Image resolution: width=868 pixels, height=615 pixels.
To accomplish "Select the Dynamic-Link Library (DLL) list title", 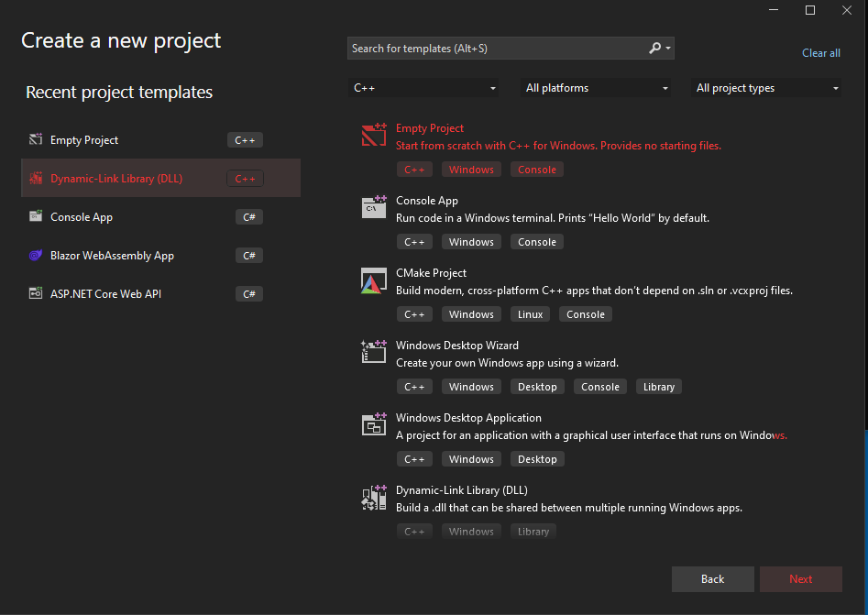I will [462, 490].
